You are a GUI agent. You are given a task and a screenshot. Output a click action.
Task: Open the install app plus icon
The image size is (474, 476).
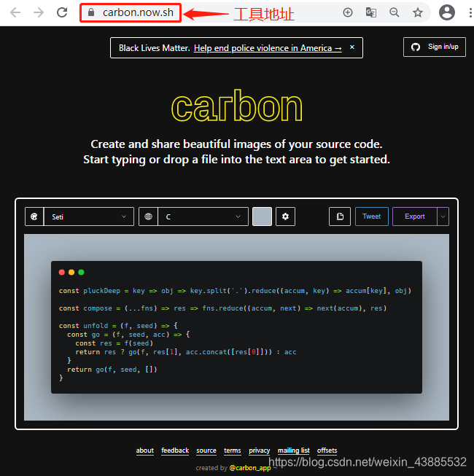point(348,12)
